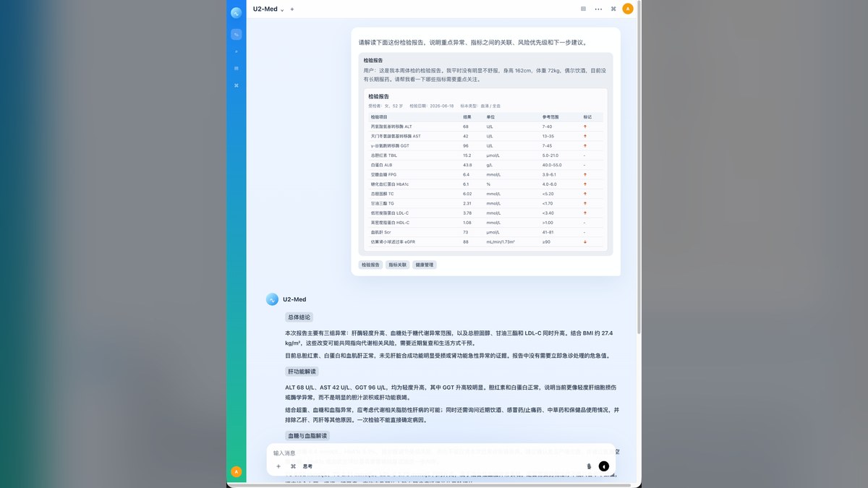Click the 高密度脂蛋白 HDL-C row
Image resolution: width=868 pixels, height=488 pixels.
pos(485,223)
